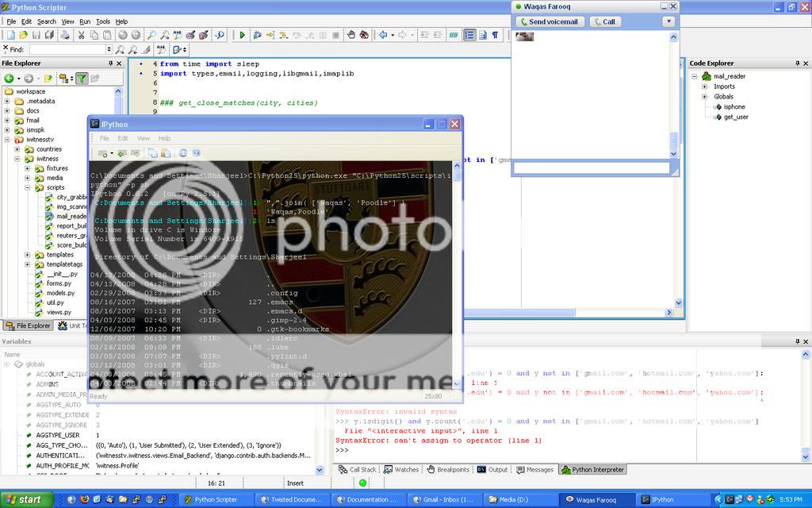Expand the Imports node in Code Explorer

(x=705, y=87)
